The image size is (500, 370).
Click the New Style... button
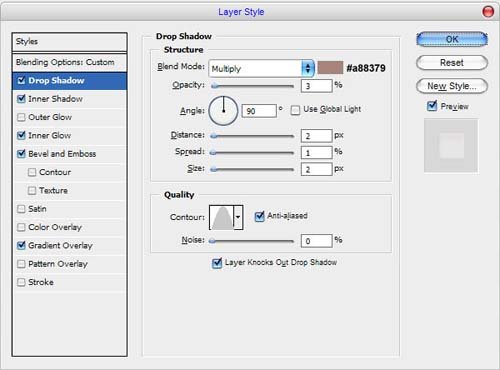click(x=452, y=86)
